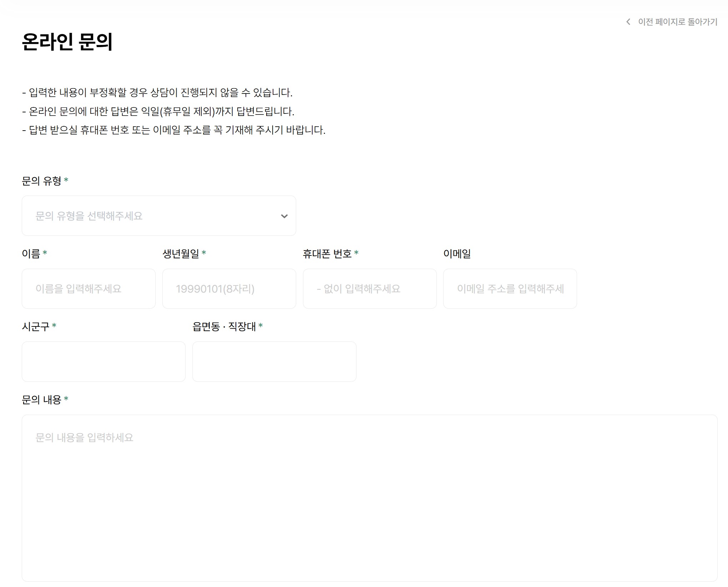Click the 휴대폰 번호 field label
The image size is (728, 587).
point(327,254)
